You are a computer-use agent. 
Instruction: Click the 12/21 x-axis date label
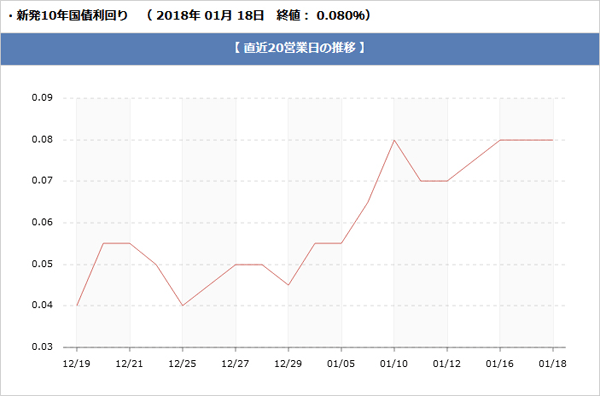(129, 363)
